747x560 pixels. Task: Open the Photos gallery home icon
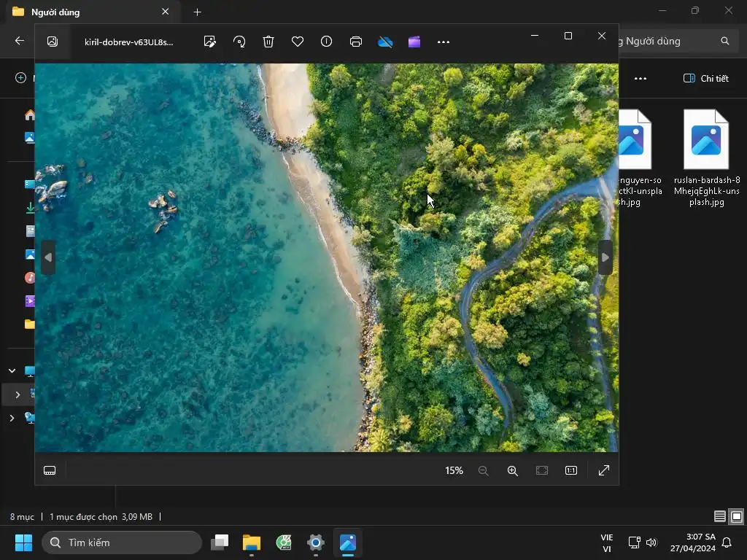pyautogui.click(x=53, y=42)
